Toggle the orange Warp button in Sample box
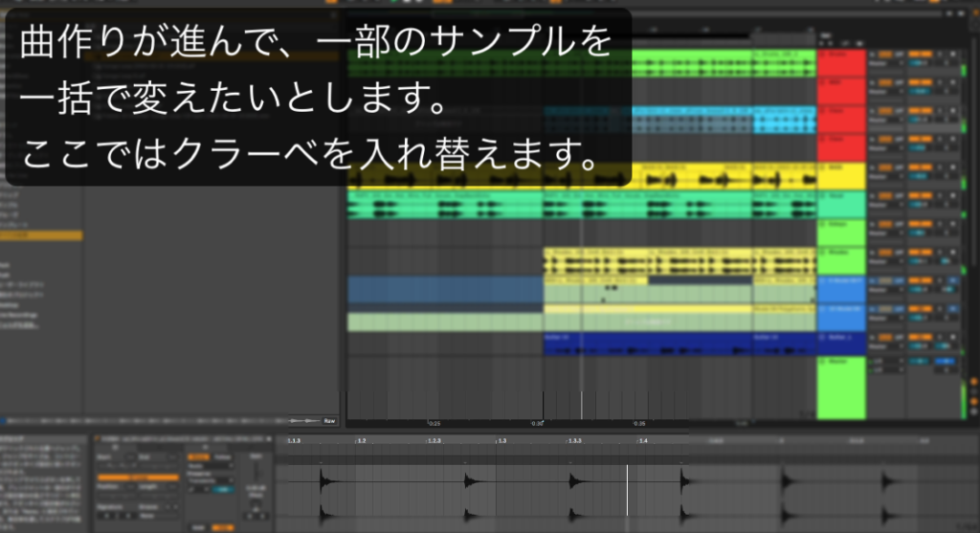 point(198,457)
